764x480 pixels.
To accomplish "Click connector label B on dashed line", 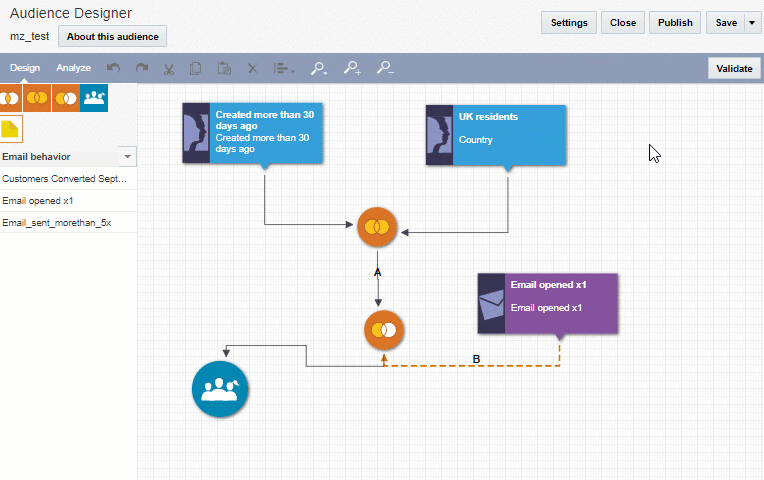I will (476, 359).
